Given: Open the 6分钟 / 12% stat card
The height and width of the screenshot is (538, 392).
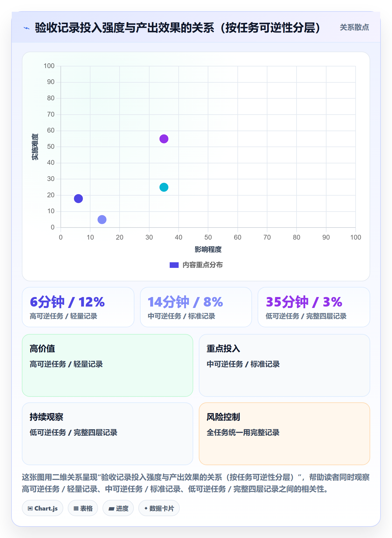Looking at the screenshot, I should 78,307.
